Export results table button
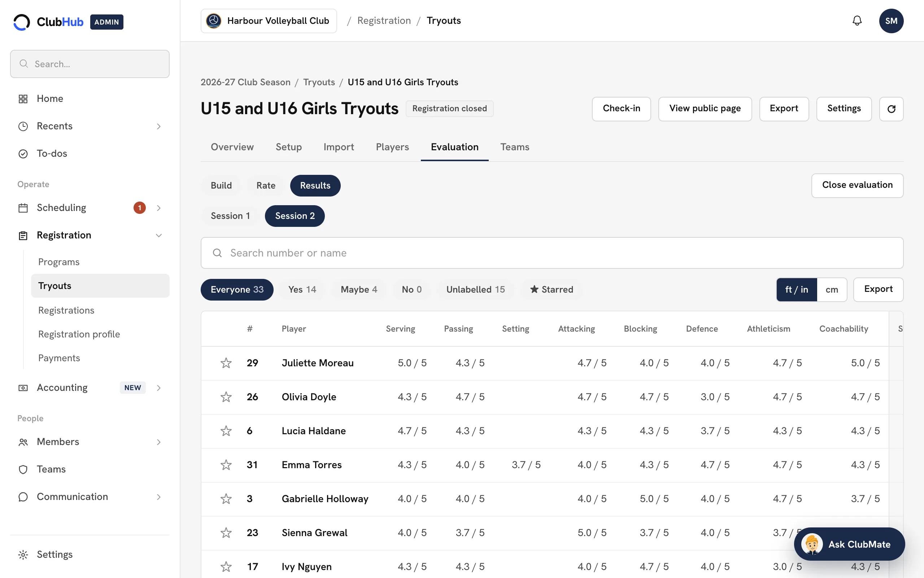This screenshot has width=924, height=578. [878, 290]
